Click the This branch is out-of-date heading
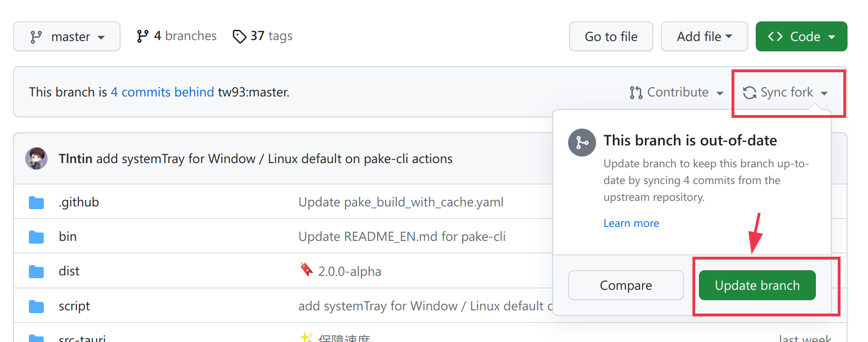 tap(690, 140)
